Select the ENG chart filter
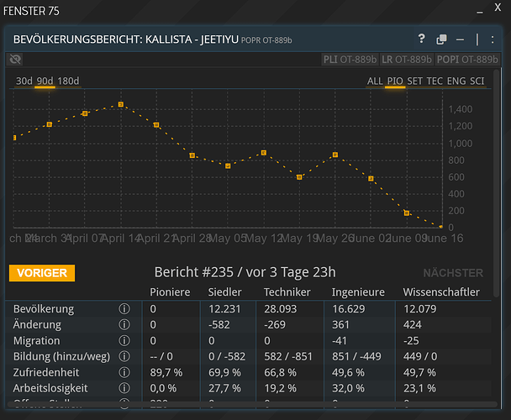This screenshot has height=420, width=511. point(456,81)
